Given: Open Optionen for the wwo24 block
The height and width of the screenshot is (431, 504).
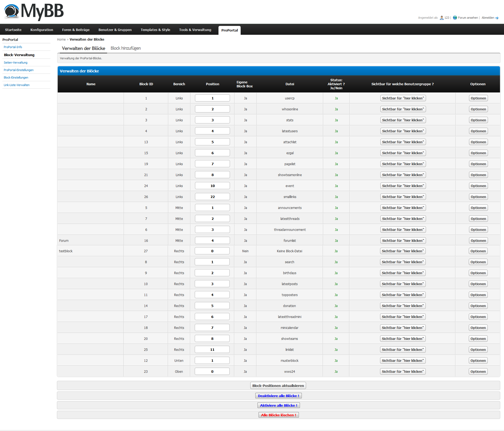Looking at the screenshot, I should [x=478, y=371].
